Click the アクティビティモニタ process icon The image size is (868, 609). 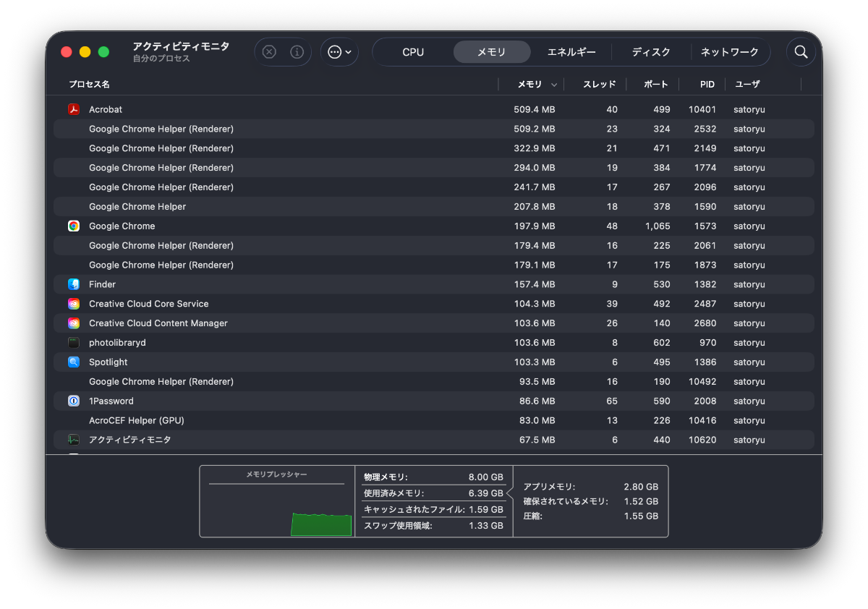pyautogui.click(x=74, y=440)
